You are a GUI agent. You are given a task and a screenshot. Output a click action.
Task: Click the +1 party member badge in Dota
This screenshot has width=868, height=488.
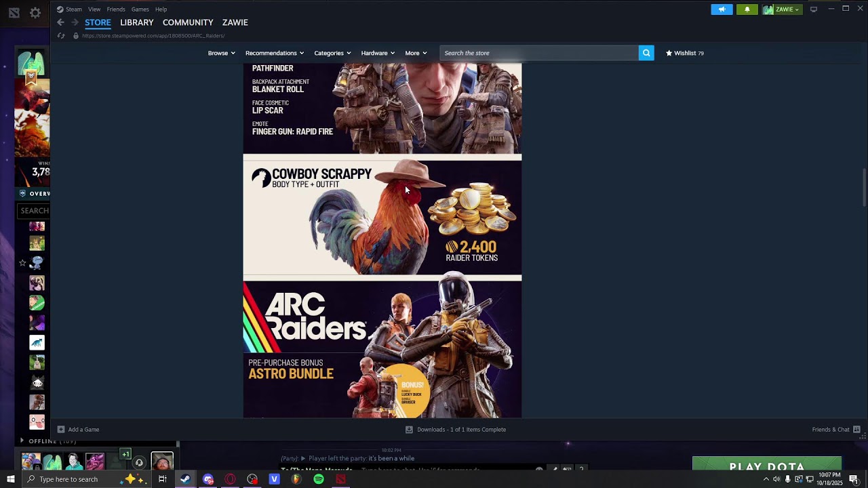tap(125, 454)
